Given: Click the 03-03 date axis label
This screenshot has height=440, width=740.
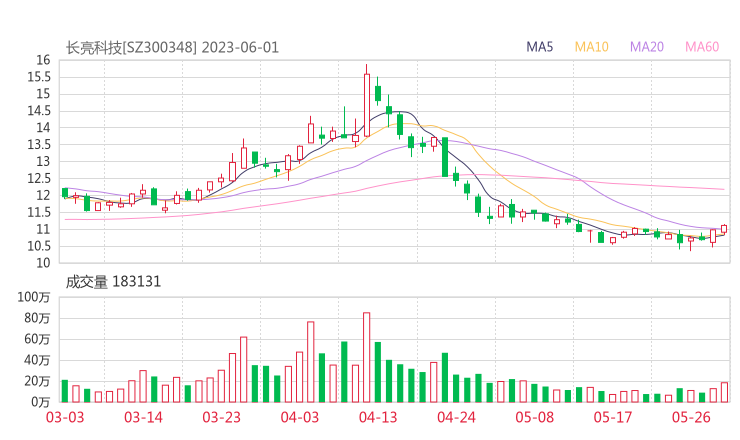Looking at the screenshot, I should pyautogui.click(x=65, y=417).
